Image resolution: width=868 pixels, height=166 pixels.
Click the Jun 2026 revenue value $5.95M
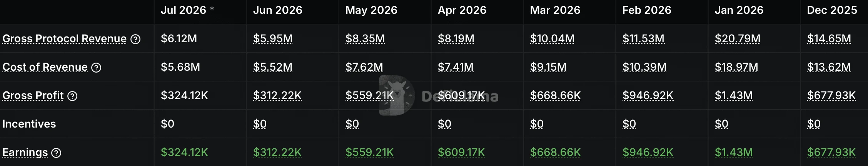[273, 38]
